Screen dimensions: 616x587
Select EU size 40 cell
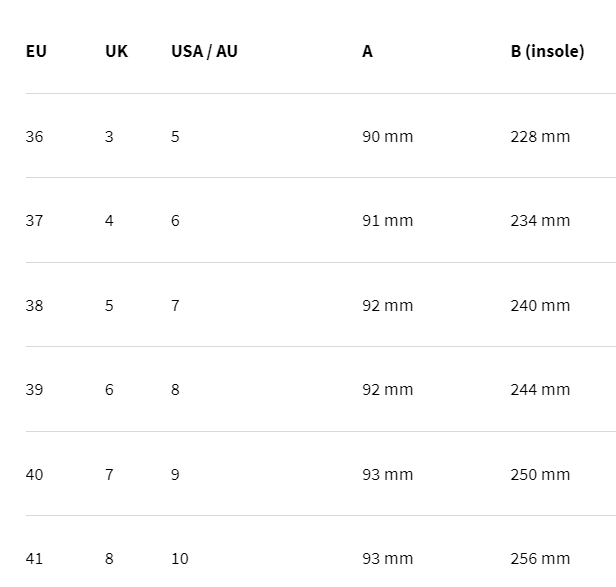tap(35, 475)
